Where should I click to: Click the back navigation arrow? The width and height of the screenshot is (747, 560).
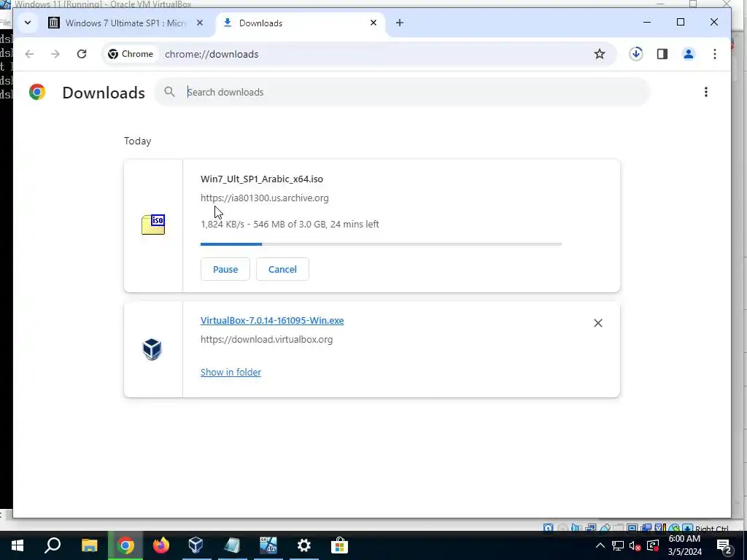point(29,54)
